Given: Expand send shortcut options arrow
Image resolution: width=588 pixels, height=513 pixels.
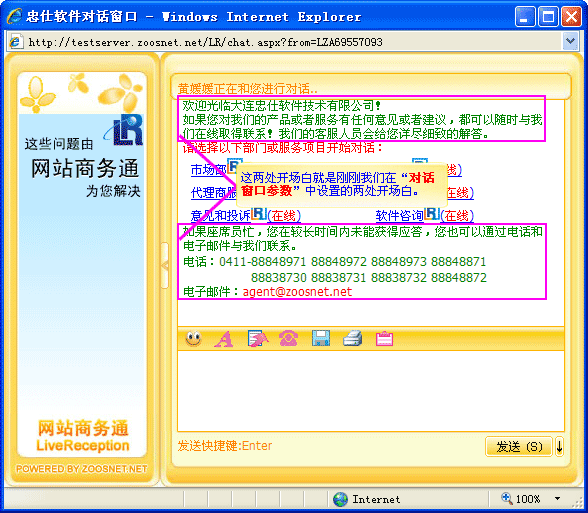Looking at the screenshot, I should [559, 446].
